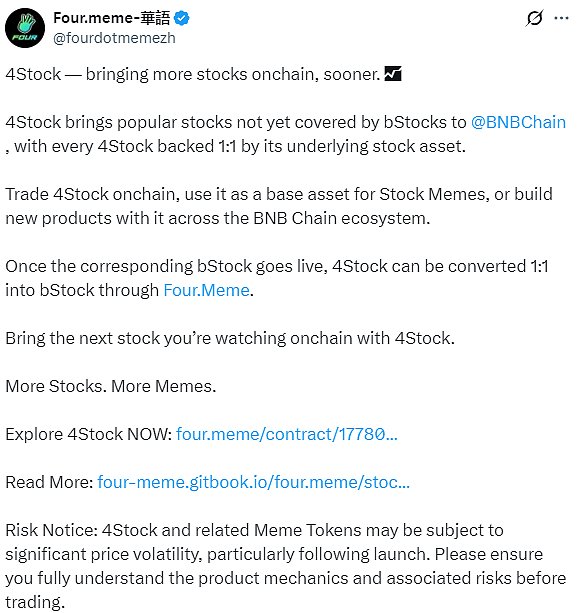
Task: Click the 'Once the corresponding bStock' paragraph
Action: [277, 278]
